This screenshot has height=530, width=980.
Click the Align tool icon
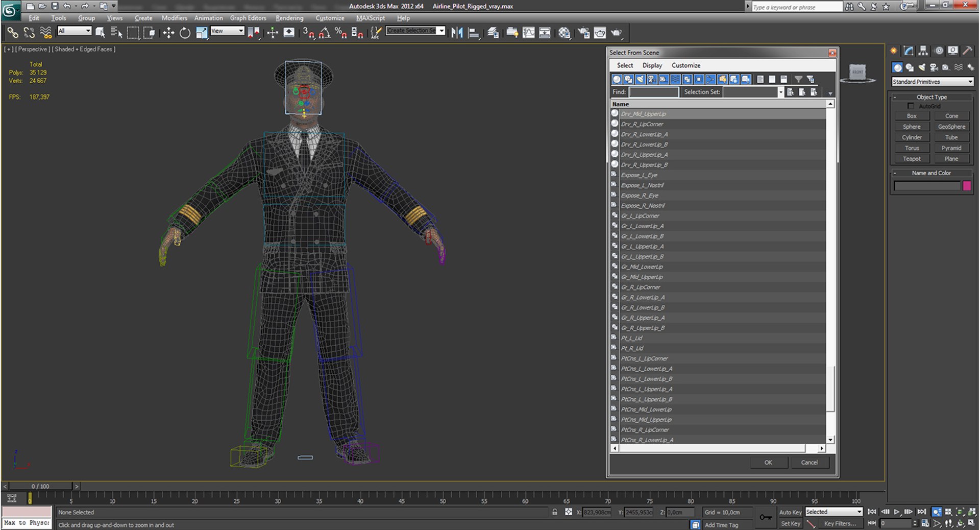474,33
